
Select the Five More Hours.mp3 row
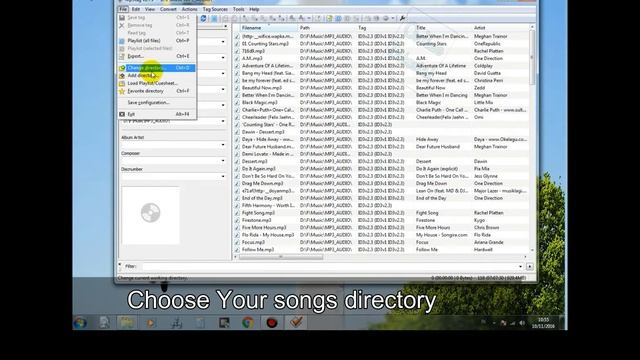click(x=382, y=227)
